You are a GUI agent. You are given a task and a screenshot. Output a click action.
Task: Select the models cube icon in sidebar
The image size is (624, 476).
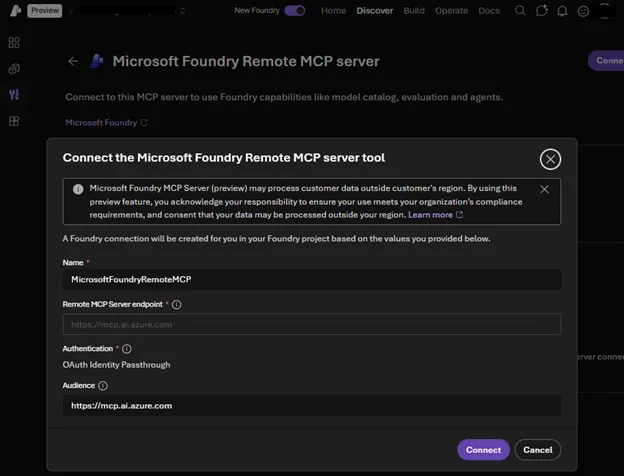(x=14, y=69)
